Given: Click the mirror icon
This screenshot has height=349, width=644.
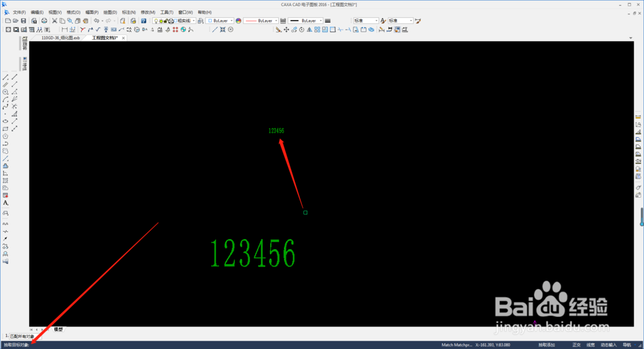Looking at the screenshot, I should click(x=309, y=30).
